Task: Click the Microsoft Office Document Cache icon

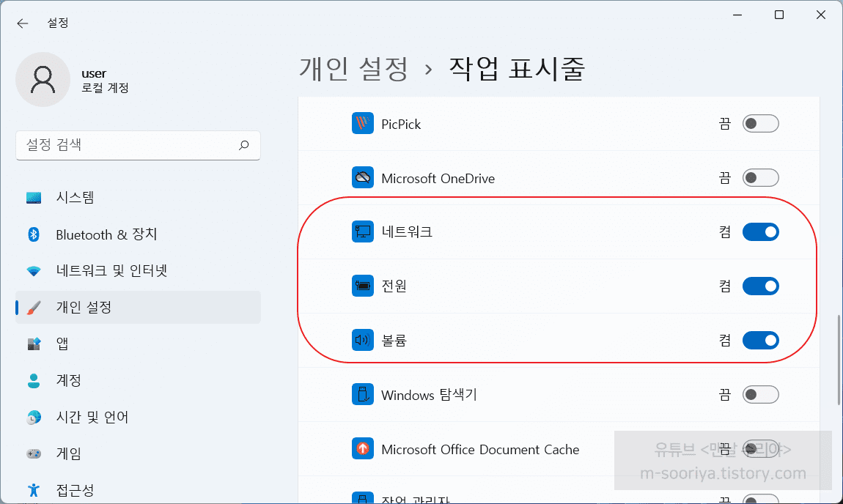Action: (x=363, y=448)
